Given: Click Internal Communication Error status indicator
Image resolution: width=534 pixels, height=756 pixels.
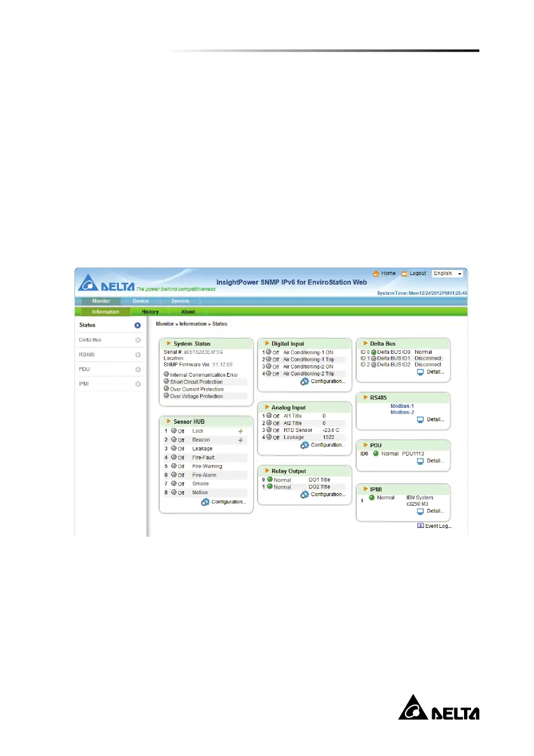Looking at the screenshot, I should [167, 374].
